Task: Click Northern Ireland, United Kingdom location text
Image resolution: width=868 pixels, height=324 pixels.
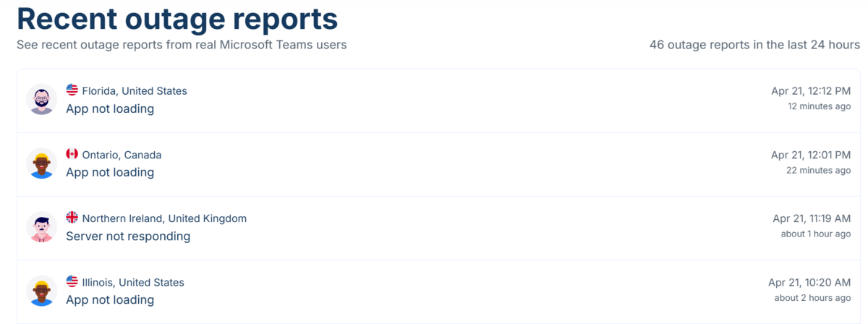Action: click(164, 218)
